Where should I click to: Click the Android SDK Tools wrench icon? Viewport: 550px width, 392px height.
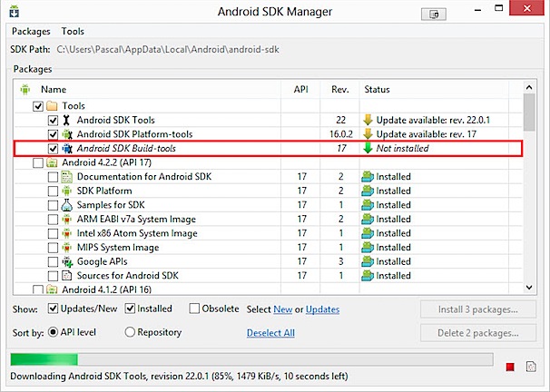(67, 120)
